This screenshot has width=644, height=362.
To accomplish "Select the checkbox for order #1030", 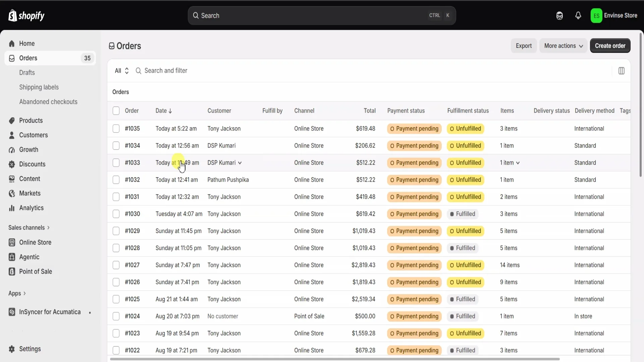I will click(116, 214).
